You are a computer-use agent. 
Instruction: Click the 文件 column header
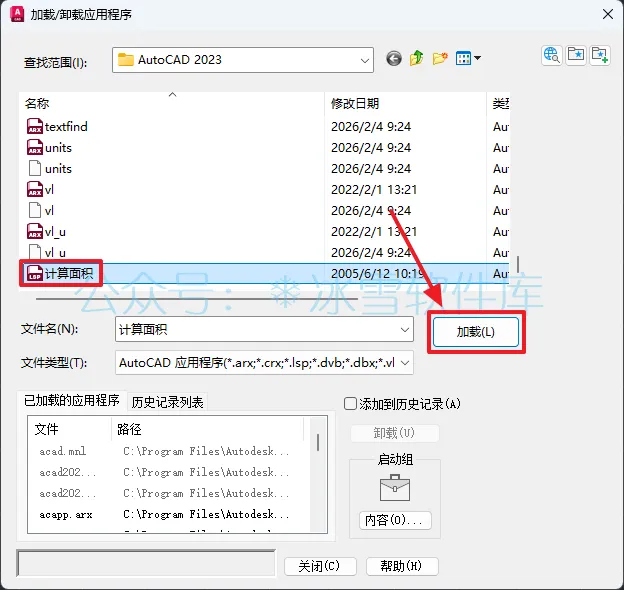(70, 429)
